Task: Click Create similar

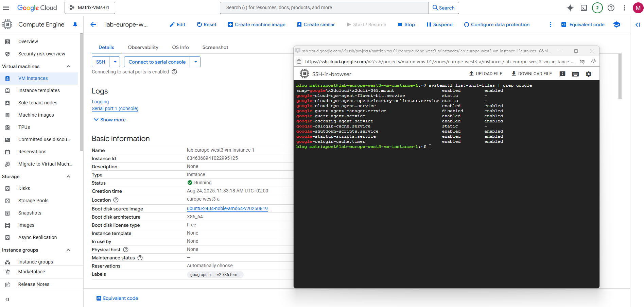Action: click(x=316, y=24)
